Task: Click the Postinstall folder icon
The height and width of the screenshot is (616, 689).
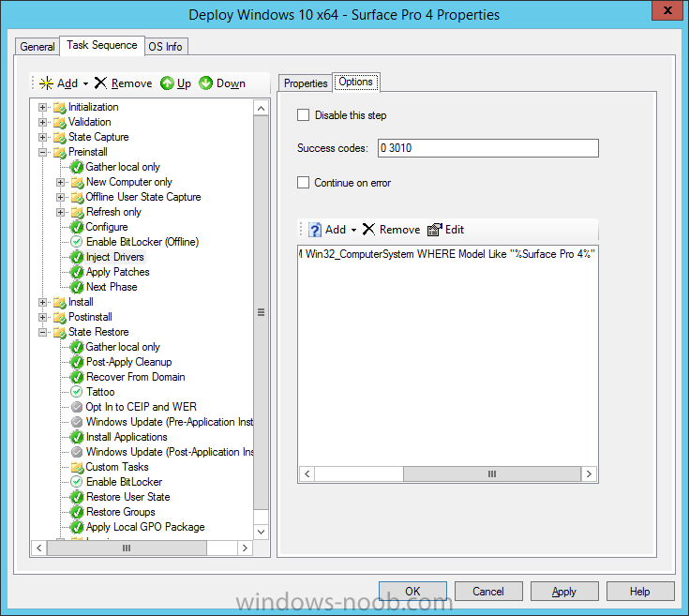Action: (60, 317)
